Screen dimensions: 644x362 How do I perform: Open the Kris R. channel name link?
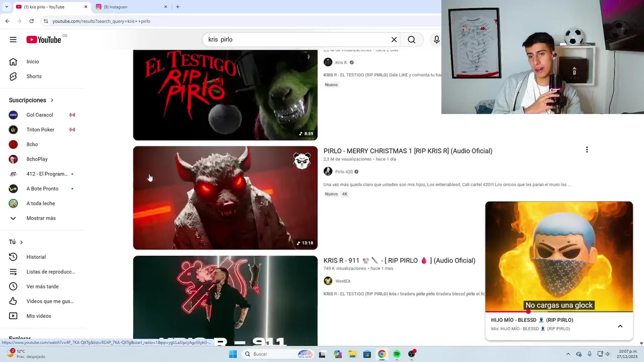click(342, 63)
